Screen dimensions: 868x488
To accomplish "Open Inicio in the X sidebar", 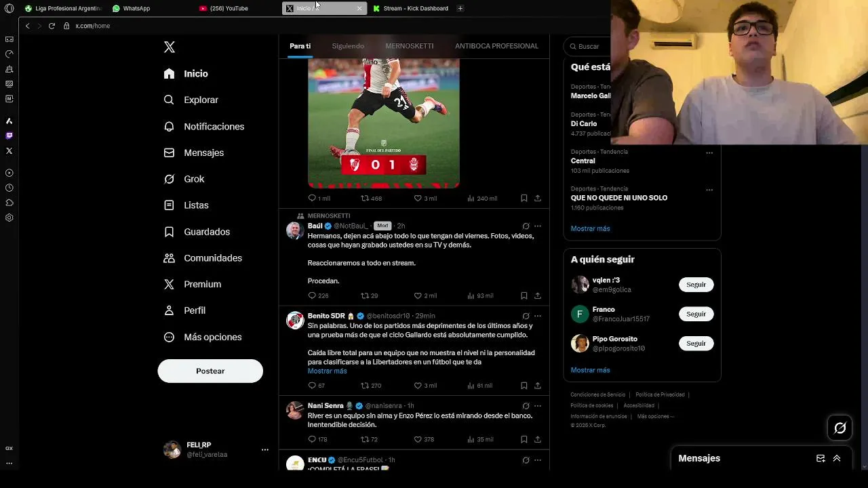I will point(186,73).
